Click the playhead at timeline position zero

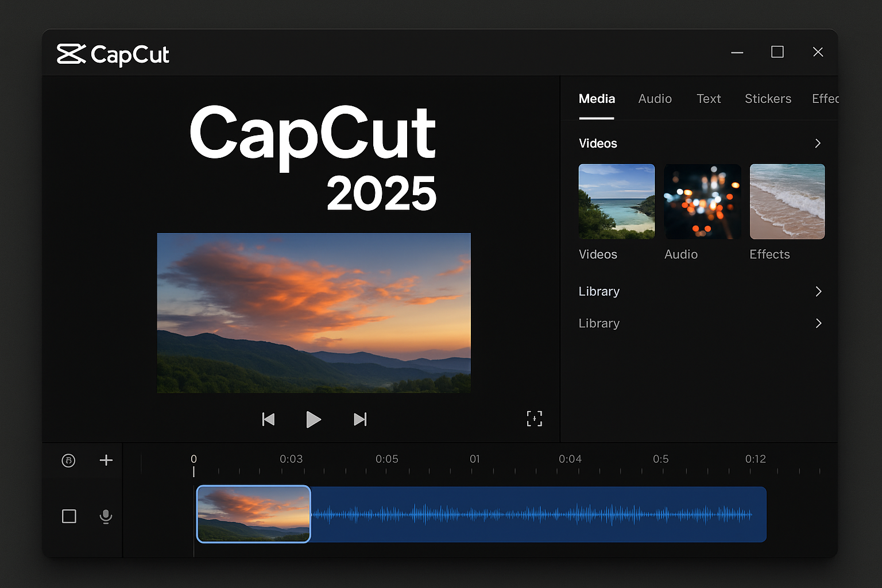(x=194, y=470)
